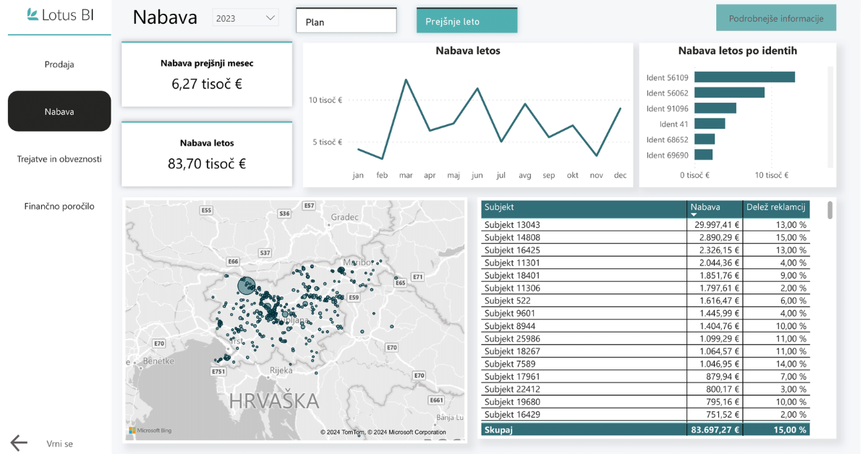Click the table's vertical scrollbar
868x454 pixels.
click(830, 210)
